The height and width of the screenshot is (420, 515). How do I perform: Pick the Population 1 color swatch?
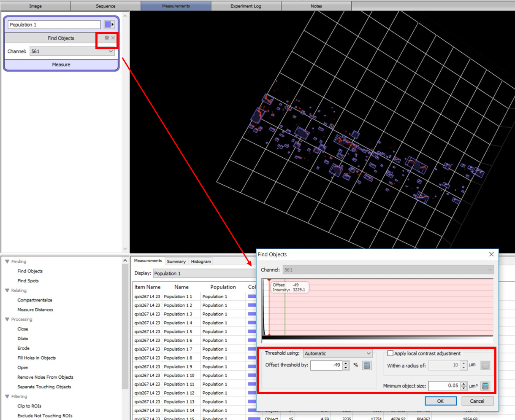coord(108,24)
